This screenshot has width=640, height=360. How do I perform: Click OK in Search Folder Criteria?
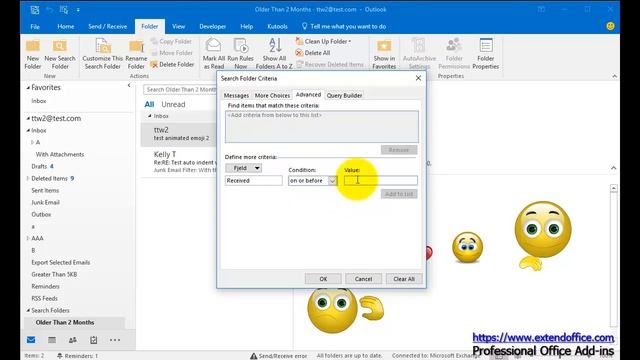point(323,279)
